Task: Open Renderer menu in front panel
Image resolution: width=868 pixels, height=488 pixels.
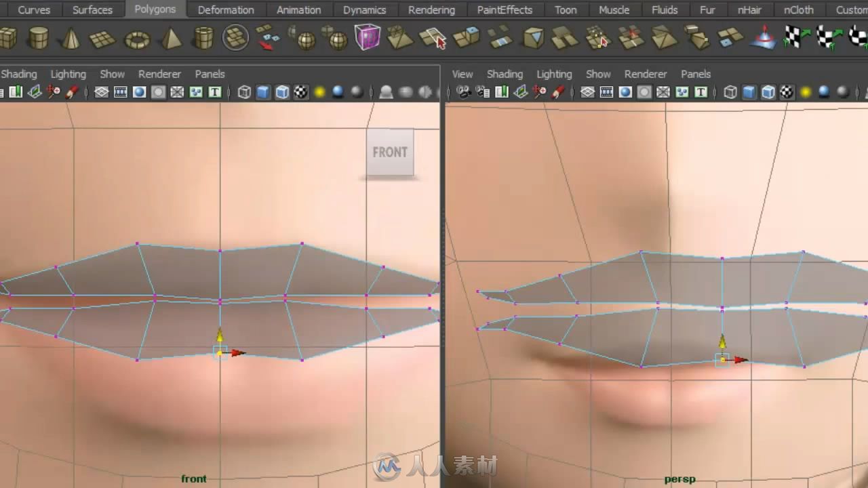Action: pos(160,74)
